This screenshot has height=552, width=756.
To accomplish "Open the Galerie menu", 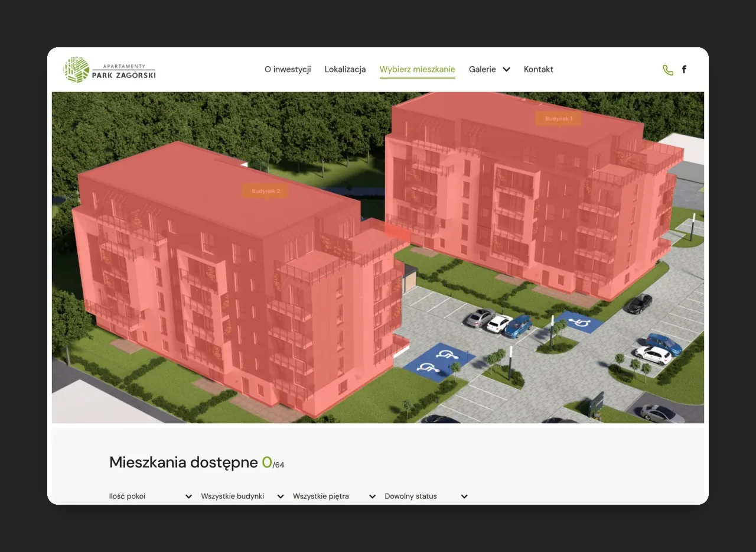I will (483, 69).
